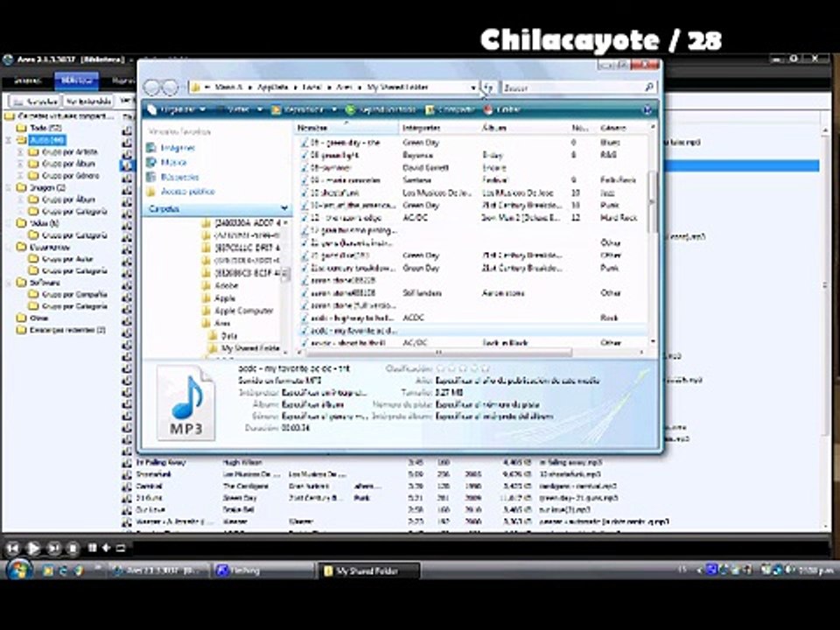Select the Video folder in the Ares tree
This screenshot has width=840, height=630.
click(x=38, y=223)
